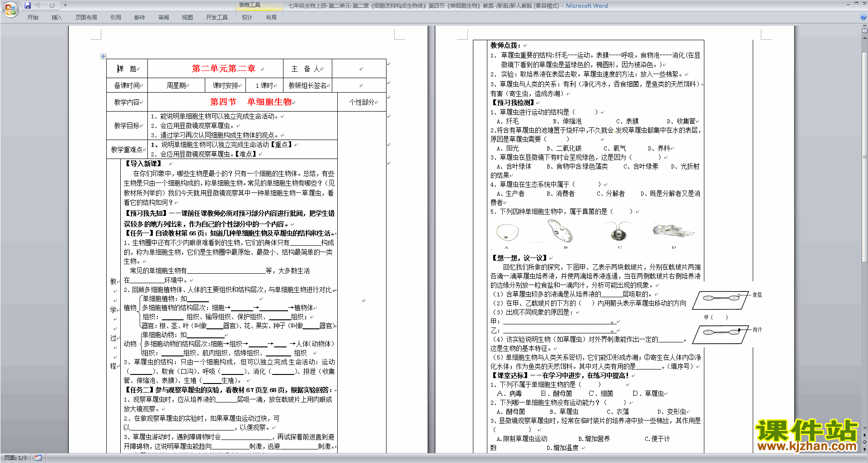Open the 插入 ribbon tab
Viewport: 868px width, 463px height.
tap(57, 18)
